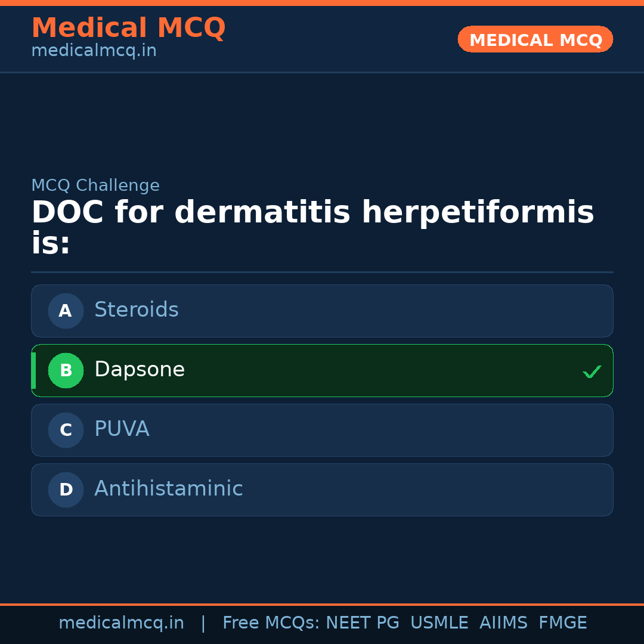Click the orange MEDICAL MCQ badge
Screen dimensions: 644x644
pos(535,40)
